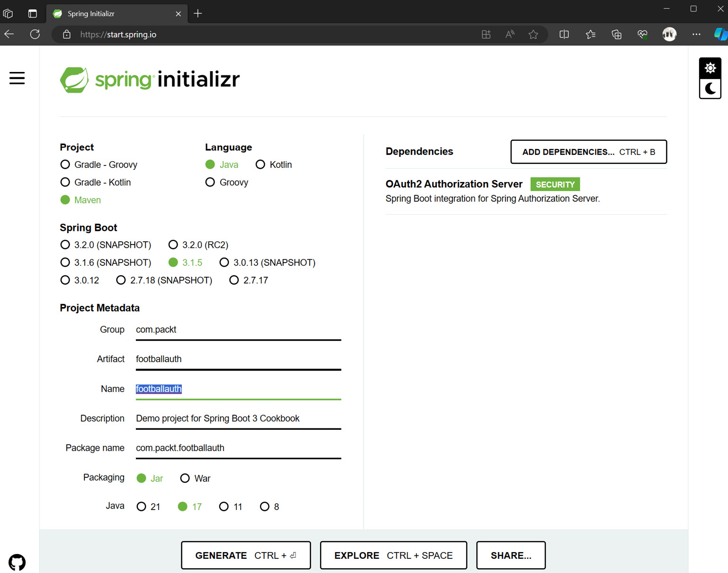Select Spring Boot 3.1.6 (SNAPSHOT)
This screenshot has width=728, height=573.
coord(106,263)
